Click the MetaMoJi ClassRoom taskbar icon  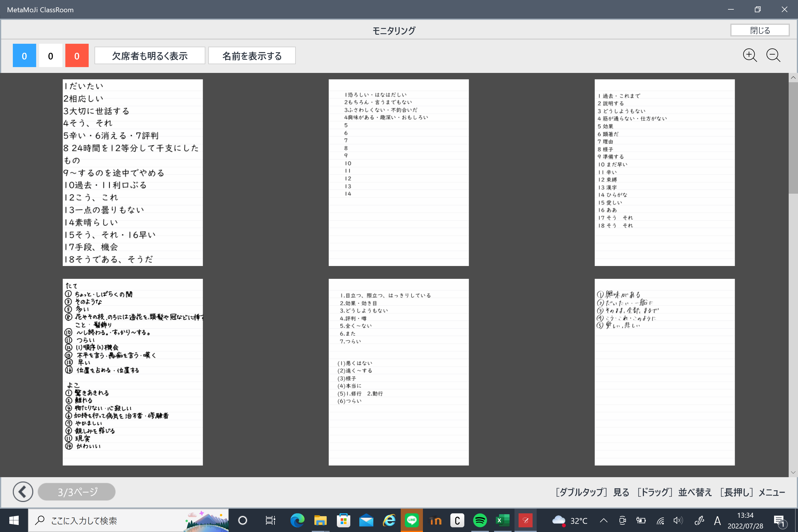pyautogui.click(x=525, y=520)
